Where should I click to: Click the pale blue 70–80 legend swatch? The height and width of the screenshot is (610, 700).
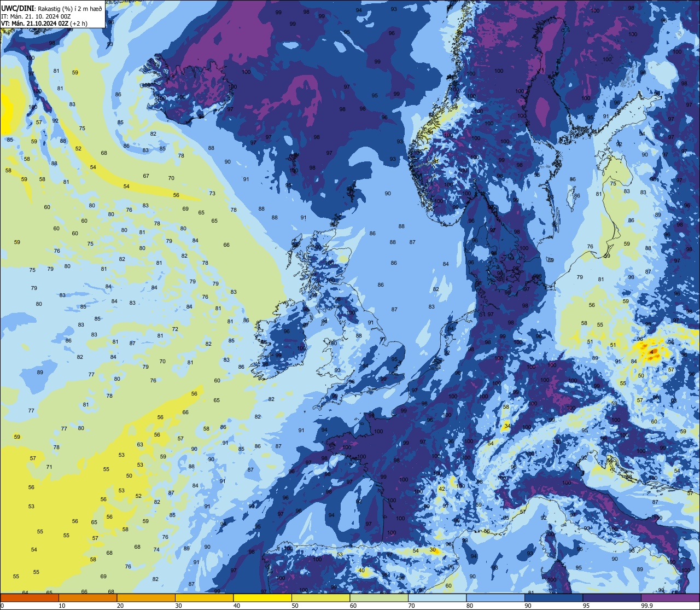pos(437,597)
